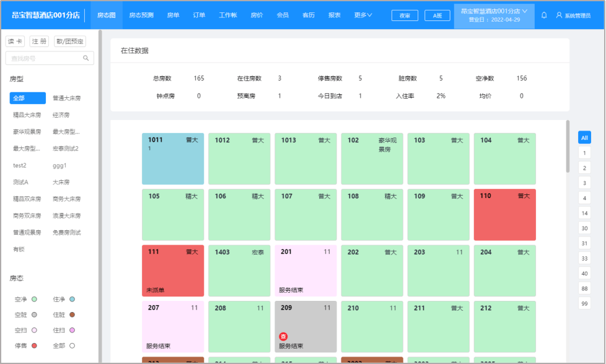606x364 pixels.
Task: Select the All floor filter
Action: point(584,137)
